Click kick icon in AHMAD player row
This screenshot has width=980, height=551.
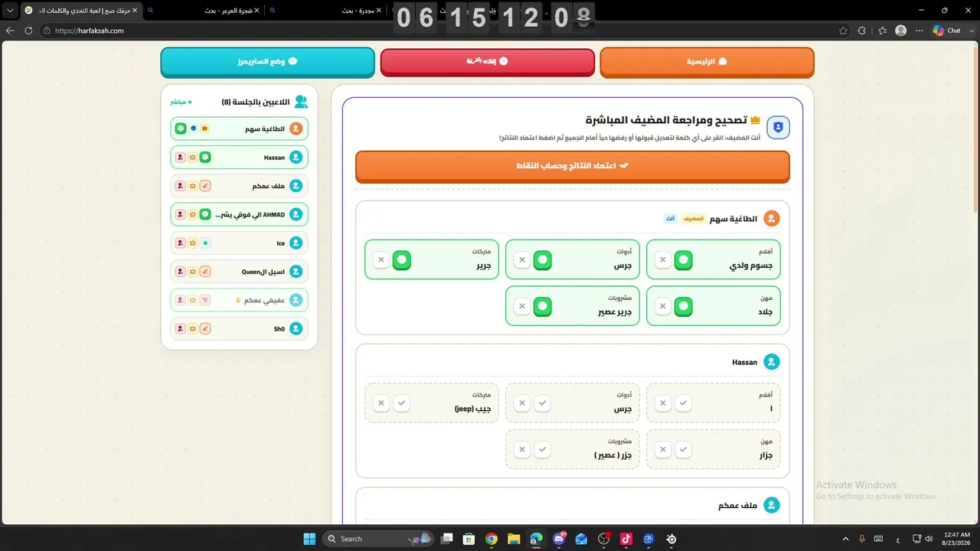[x=181, y=214]
